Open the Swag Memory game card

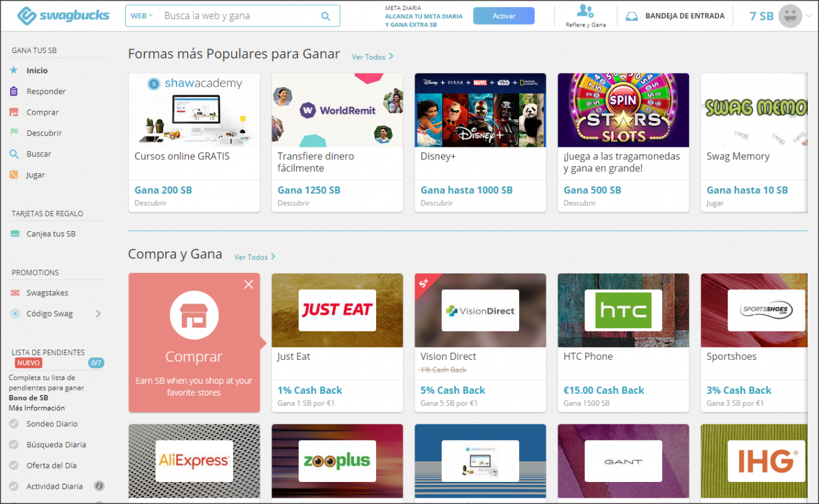[x=754, y=142]
